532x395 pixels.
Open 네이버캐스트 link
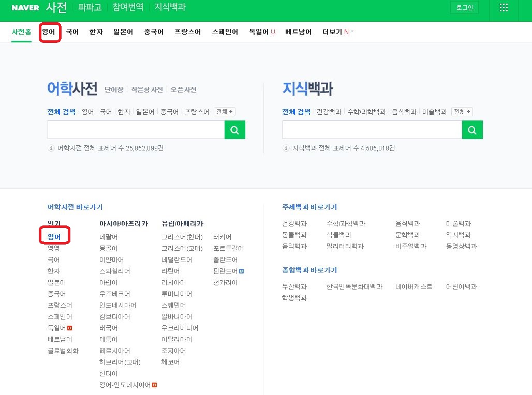pos(413,286)
